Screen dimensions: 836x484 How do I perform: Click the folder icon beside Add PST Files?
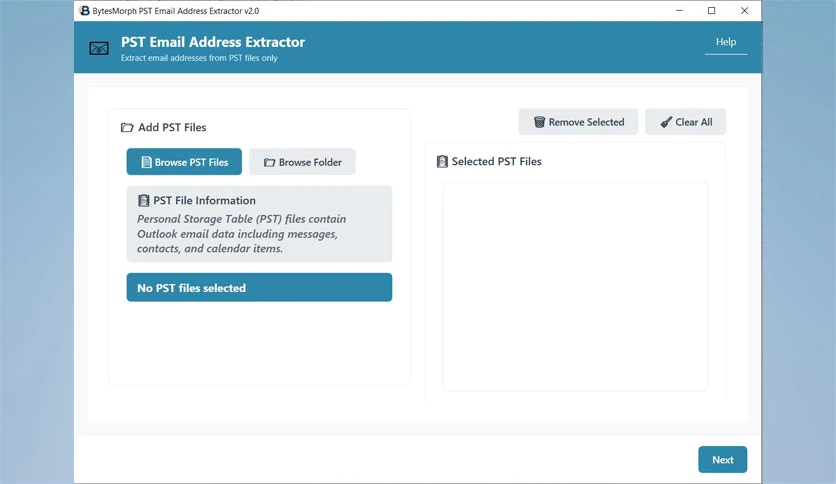tap(127, 127)
